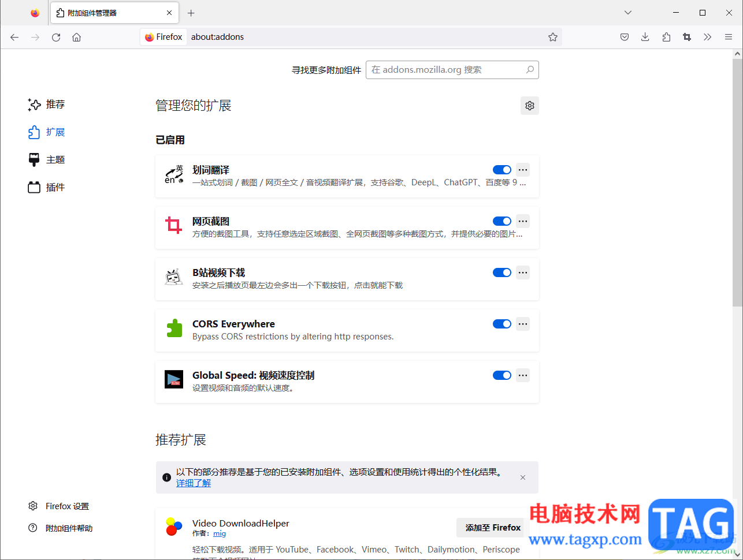The image size is (743, 560).
Task: Open the 网页截图 extension title
Action: pos(211,221)
